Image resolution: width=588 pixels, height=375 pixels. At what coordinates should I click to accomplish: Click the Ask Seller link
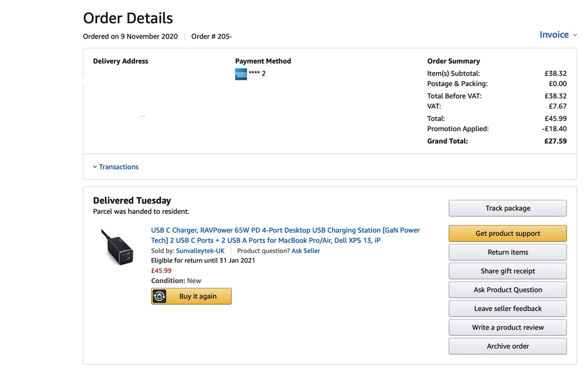(305, 251)
